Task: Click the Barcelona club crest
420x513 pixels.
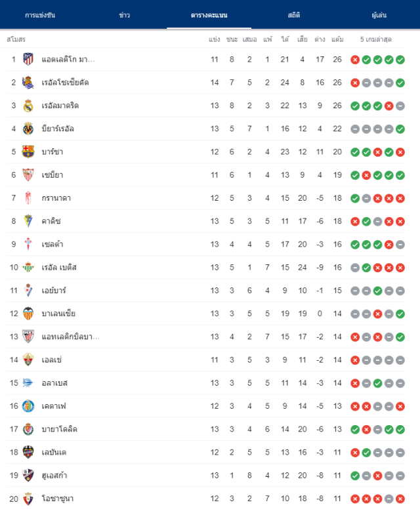Action: pos(28,152)
